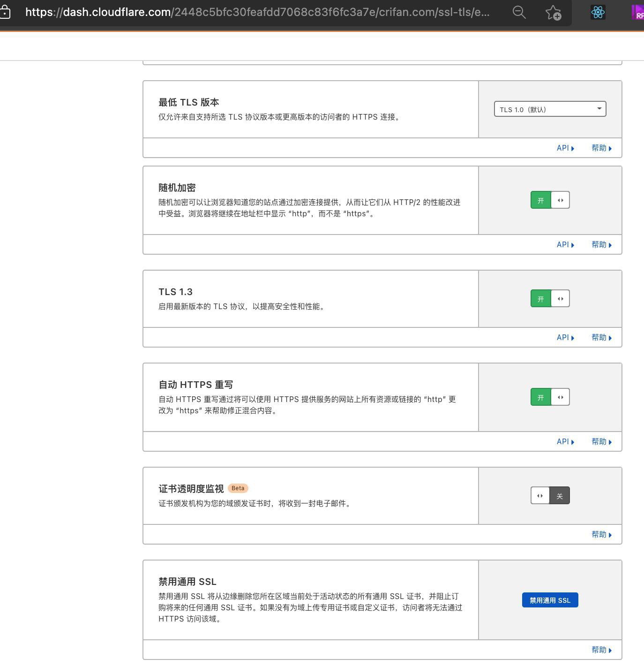Screen dimensions: 644x667
Task: Open the React DevTools extension icon
Action: point(598,12)
